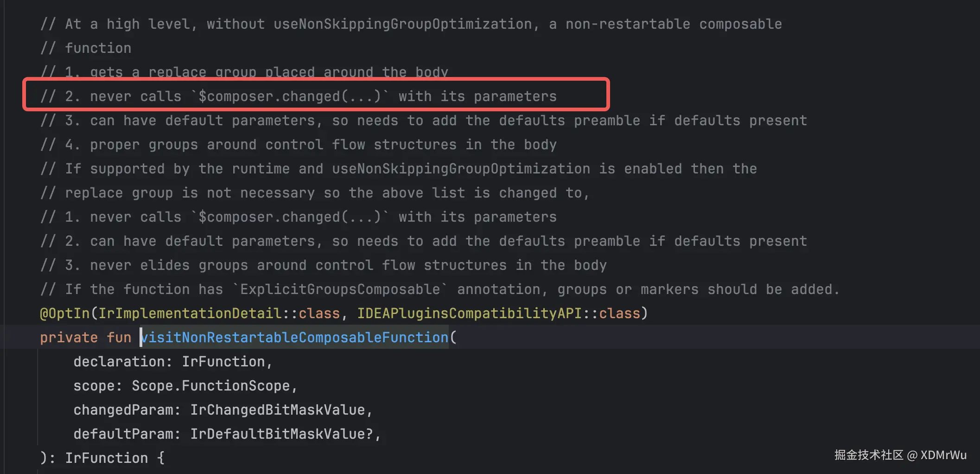Click the changedParam parameter name
This screenshot has width=980, height=474.
[x=123, y=410]
